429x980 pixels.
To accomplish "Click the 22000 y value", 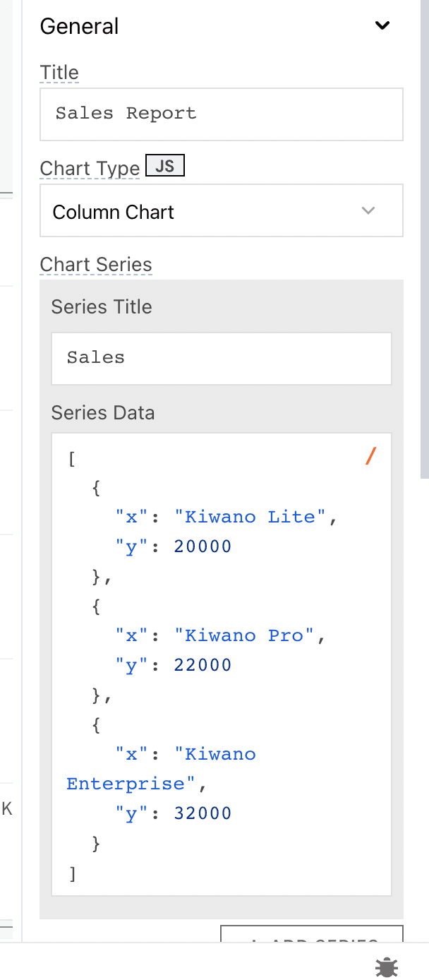I will pos(203,665).
